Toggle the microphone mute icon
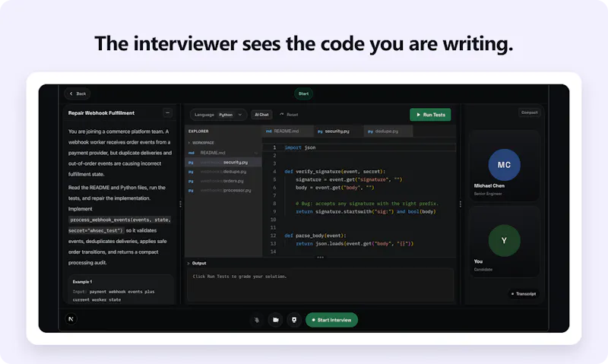The height and width of the screenshot is (364, 608). pyautogui.click(x=257, y=320)
